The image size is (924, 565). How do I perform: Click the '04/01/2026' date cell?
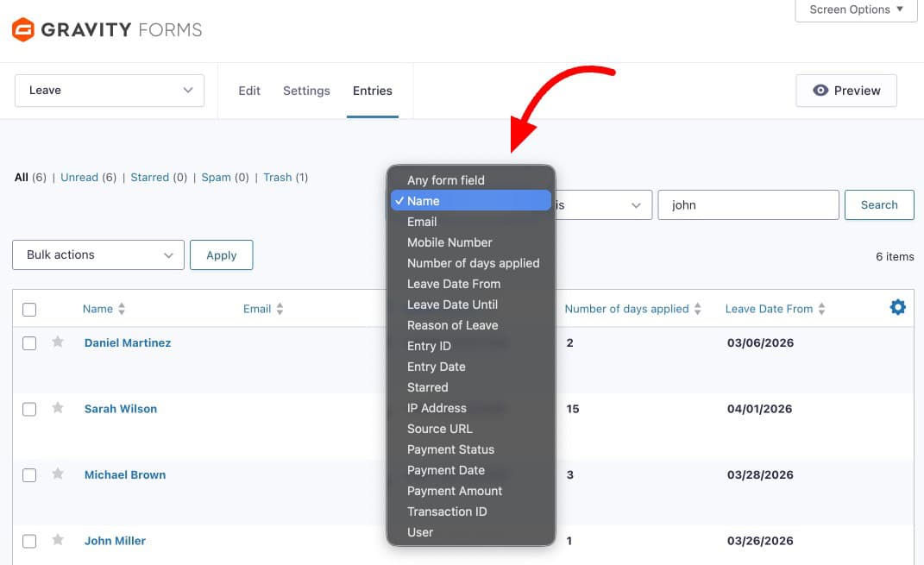[x=759, y=409]
